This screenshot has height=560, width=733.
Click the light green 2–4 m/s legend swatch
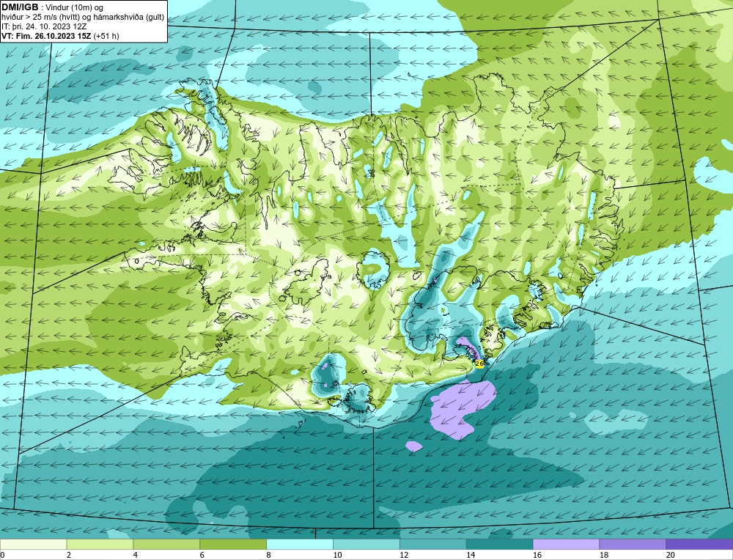[x=100, y=544]
